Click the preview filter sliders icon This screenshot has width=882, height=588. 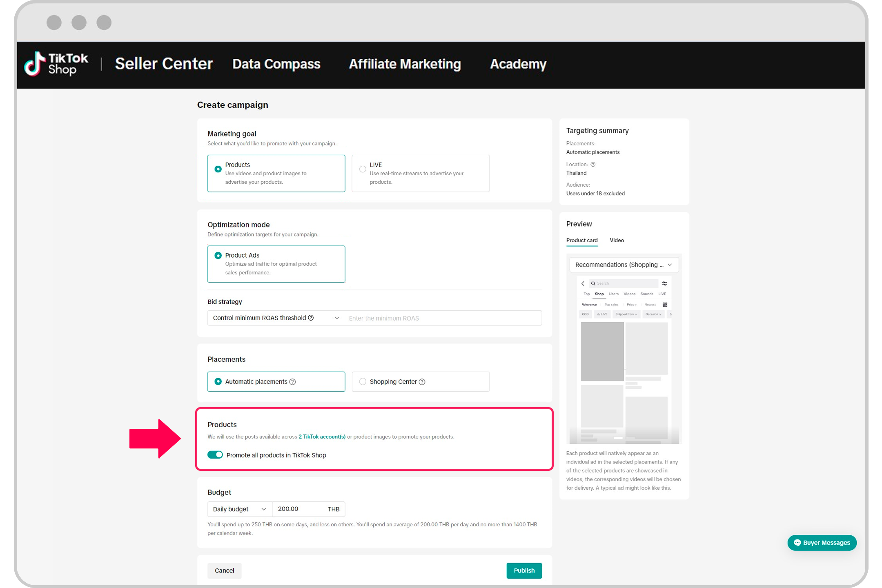click(664, 283)
